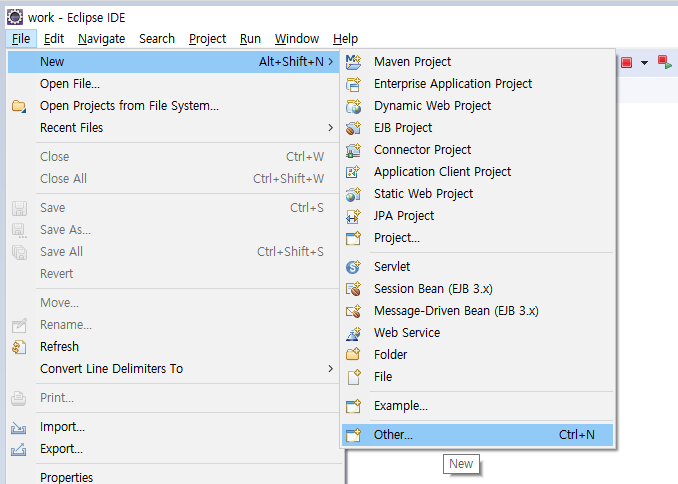This screenshot has width=678, height=484.
Task: Click the Export icon
Action: (x=19, y=449)
